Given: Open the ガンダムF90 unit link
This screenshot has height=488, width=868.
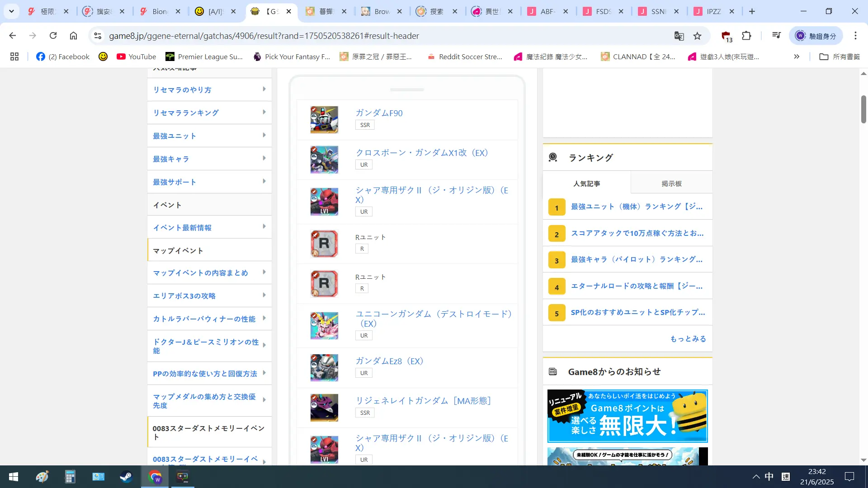Looking at the screenshot, I should pos(379,113).
